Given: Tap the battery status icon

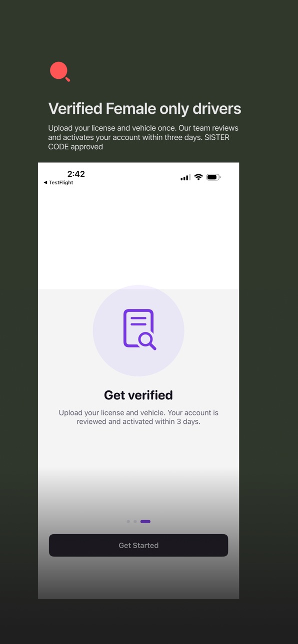Looking at the screenshot, I should [x=213, y=177].
